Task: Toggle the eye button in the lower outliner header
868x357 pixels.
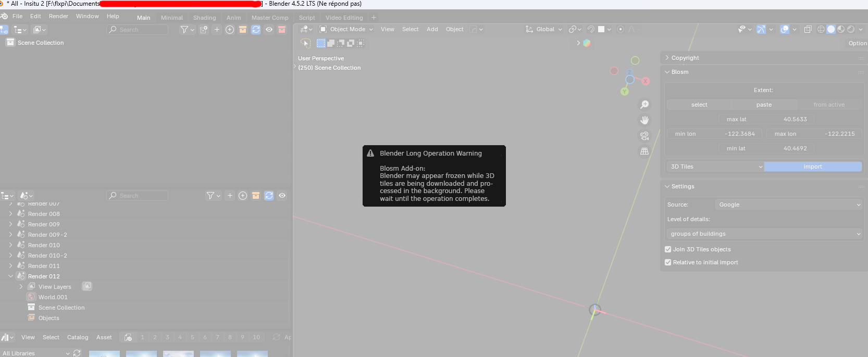Action: pyautogui.click(x=282, y=196)
